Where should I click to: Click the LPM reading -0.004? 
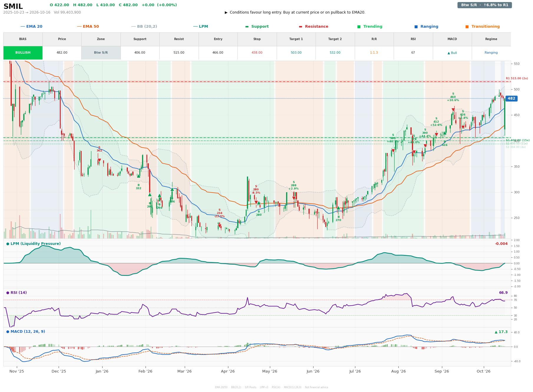[x=501, y=244]
